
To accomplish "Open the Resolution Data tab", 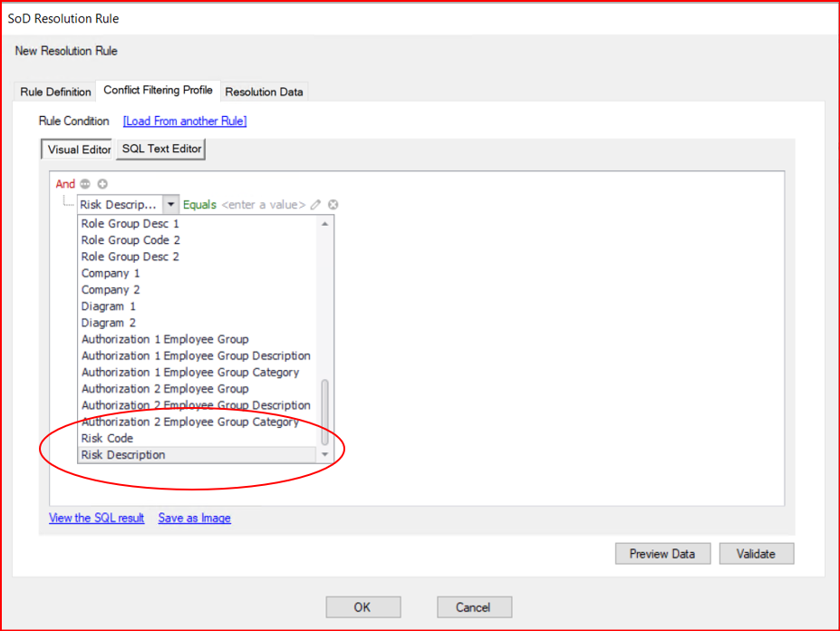I will (265, 92).
